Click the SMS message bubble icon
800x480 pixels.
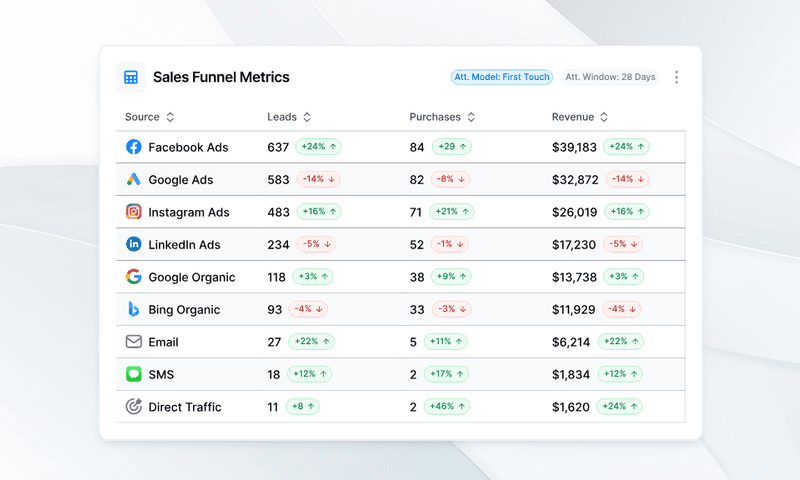point(134,374)
